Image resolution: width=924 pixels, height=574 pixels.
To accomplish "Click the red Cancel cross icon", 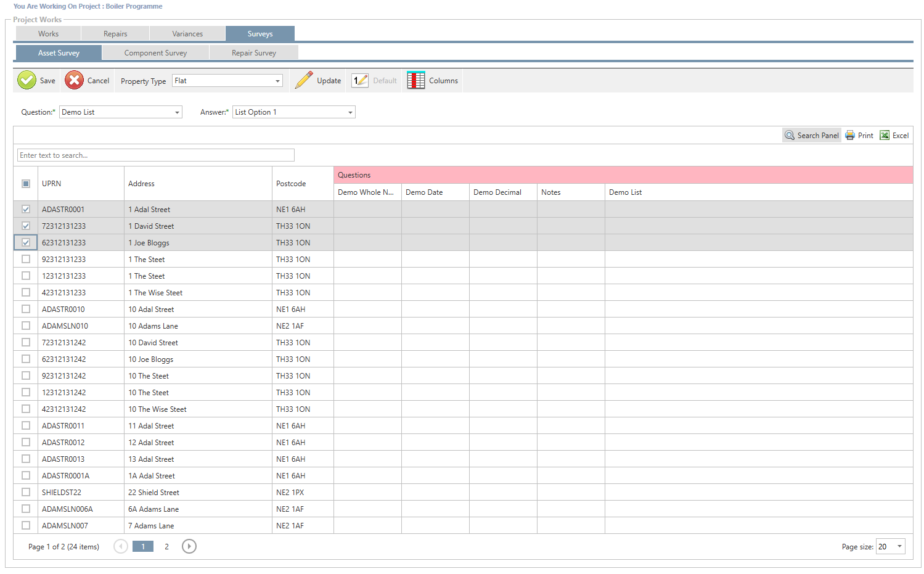I will pyautogui.click(x=74, y=80).
